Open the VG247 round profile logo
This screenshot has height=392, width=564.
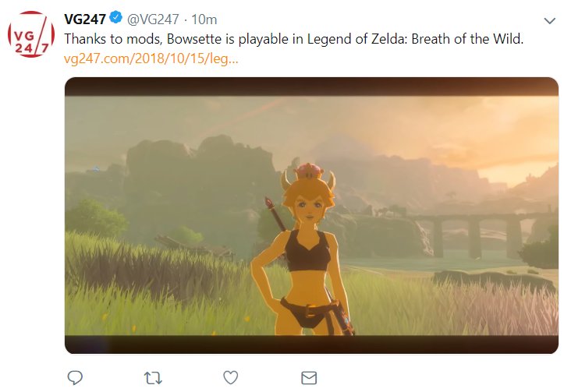coord(31,34)
